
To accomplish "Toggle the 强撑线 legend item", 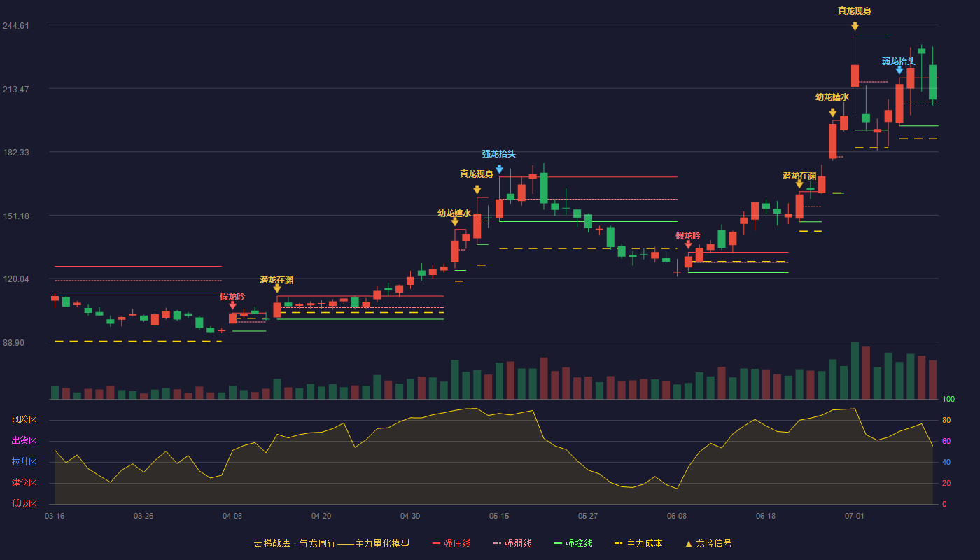I will tap(573, 543).
